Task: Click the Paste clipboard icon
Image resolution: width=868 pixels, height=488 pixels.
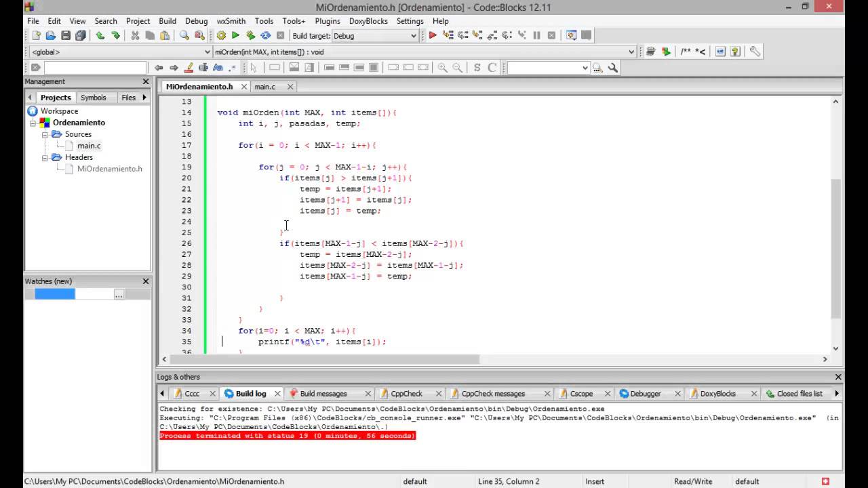Action: coord(165,36)
